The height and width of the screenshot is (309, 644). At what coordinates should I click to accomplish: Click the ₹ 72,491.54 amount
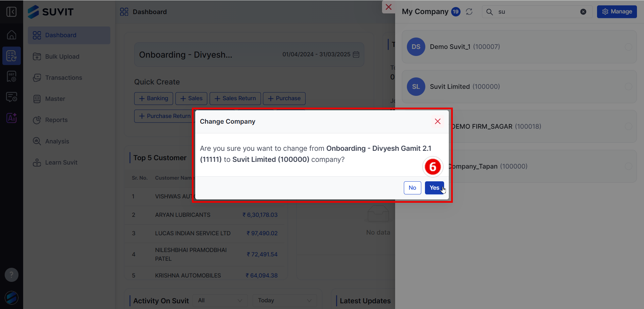click(x=262, y=254)
